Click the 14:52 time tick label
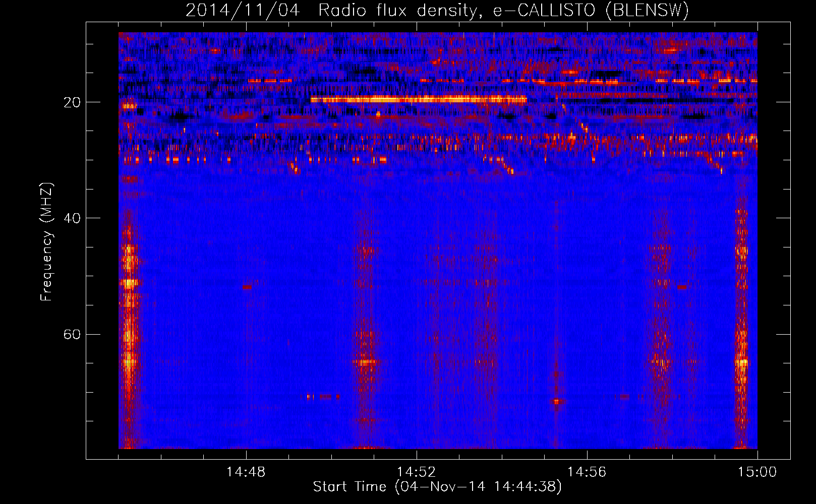 pyautogui.click(x=417, y=472)
